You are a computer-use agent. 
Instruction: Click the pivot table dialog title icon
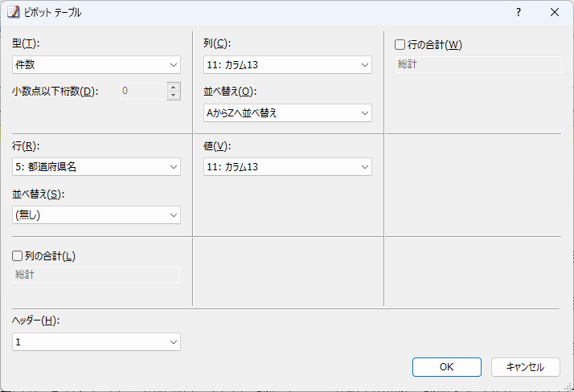pyautogui.click(x=14, y=13)
